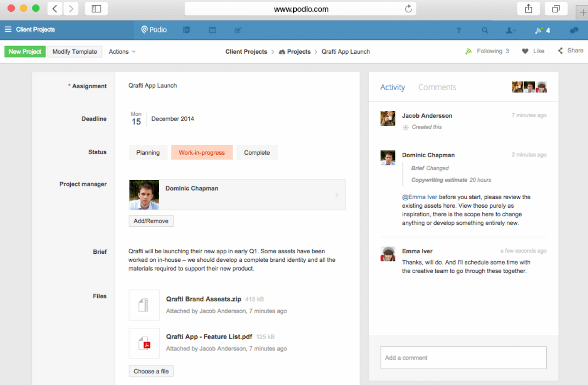Expand the profile account dropdown
The height and width of the screenshot is (385, 588).
(511, 30)
